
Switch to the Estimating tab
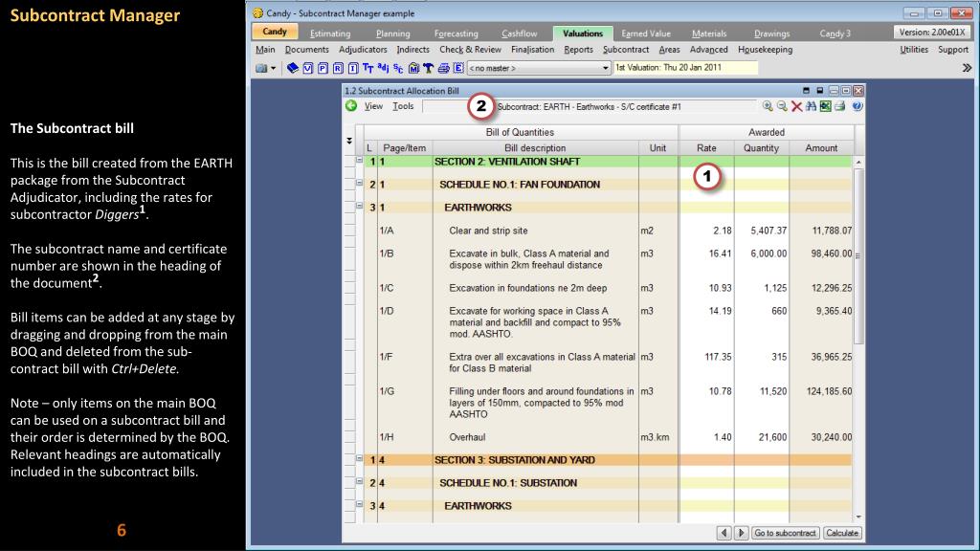330,33
